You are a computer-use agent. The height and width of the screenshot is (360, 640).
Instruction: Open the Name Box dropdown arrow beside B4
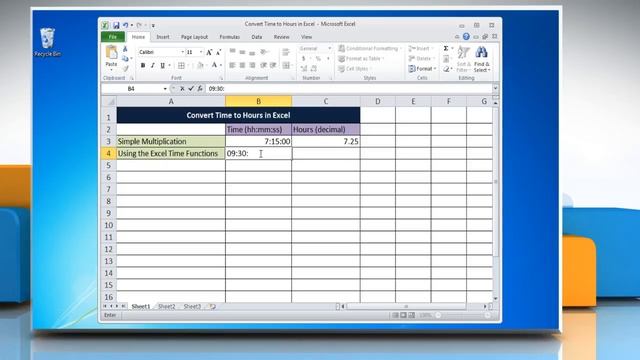point(165,89)
